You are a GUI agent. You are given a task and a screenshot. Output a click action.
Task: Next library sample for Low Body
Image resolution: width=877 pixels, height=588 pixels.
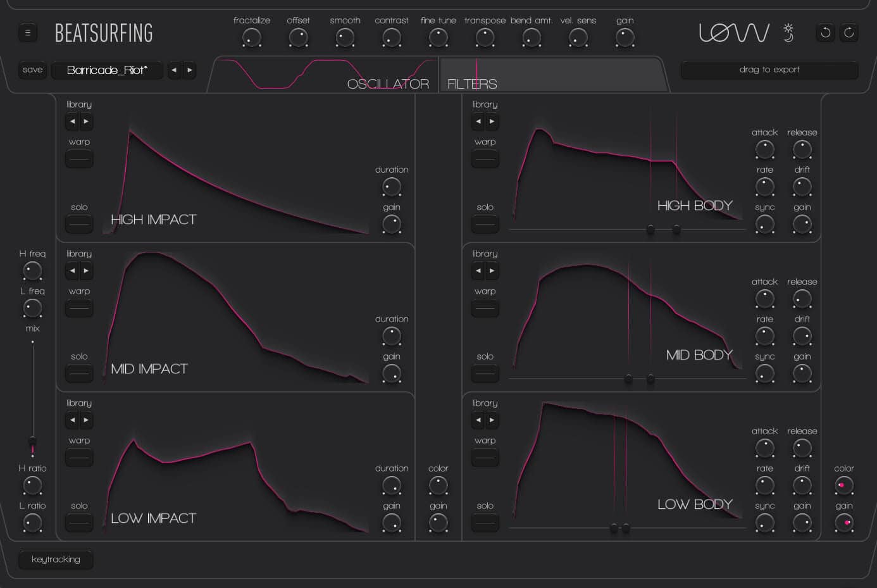(493, 420)
